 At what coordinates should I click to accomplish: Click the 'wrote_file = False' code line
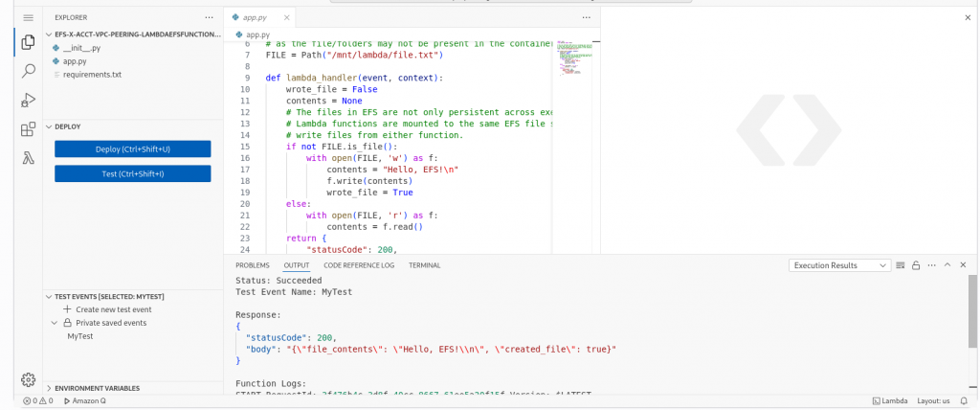coord(331,89)
